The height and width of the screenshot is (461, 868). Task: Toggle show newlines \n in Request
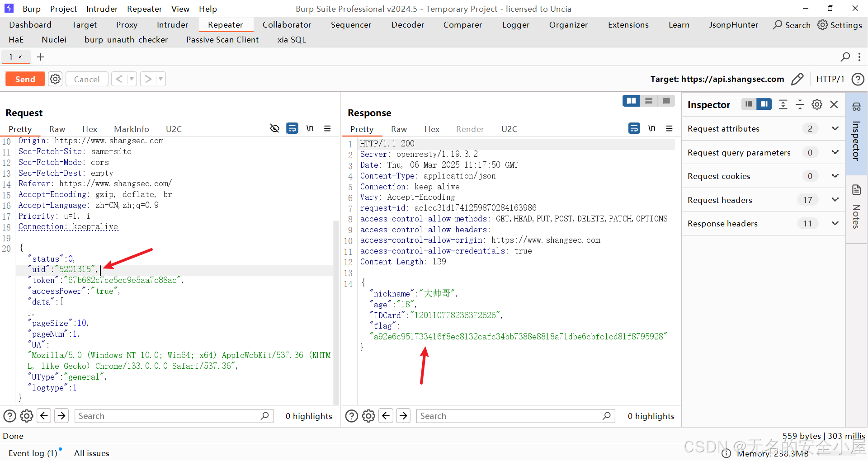(310, 128)
